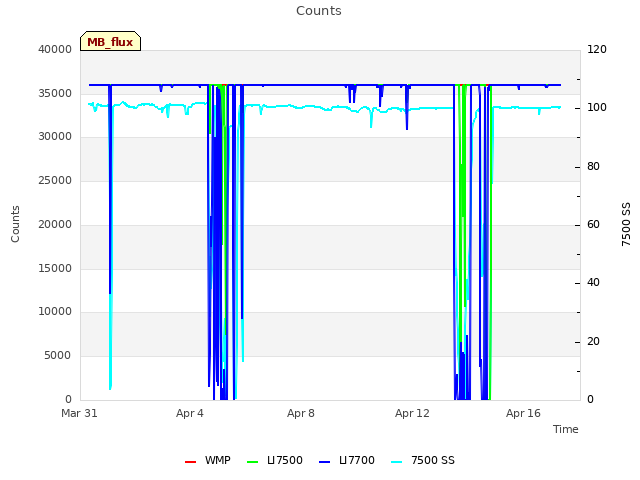Screen dimensions: 640x480
Task: Click the 100 right axis tick label
Action: tap(597, 107)
